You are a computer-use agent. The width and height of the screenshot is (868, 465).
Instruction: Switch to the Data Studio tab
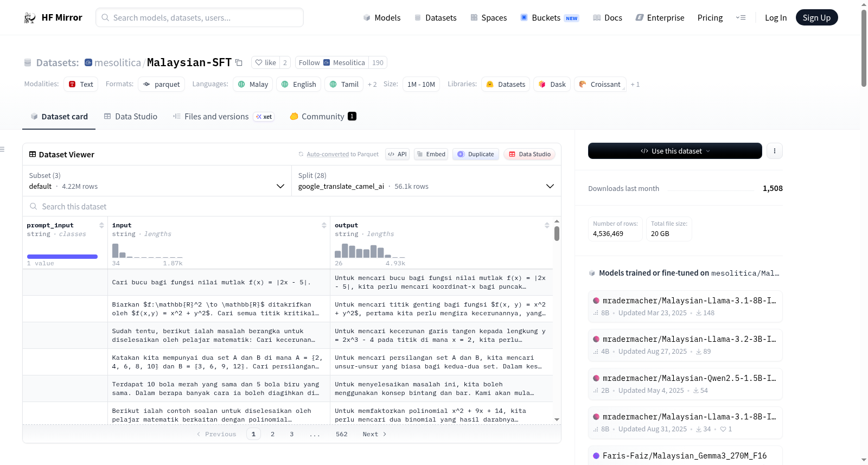coord(131,117)
